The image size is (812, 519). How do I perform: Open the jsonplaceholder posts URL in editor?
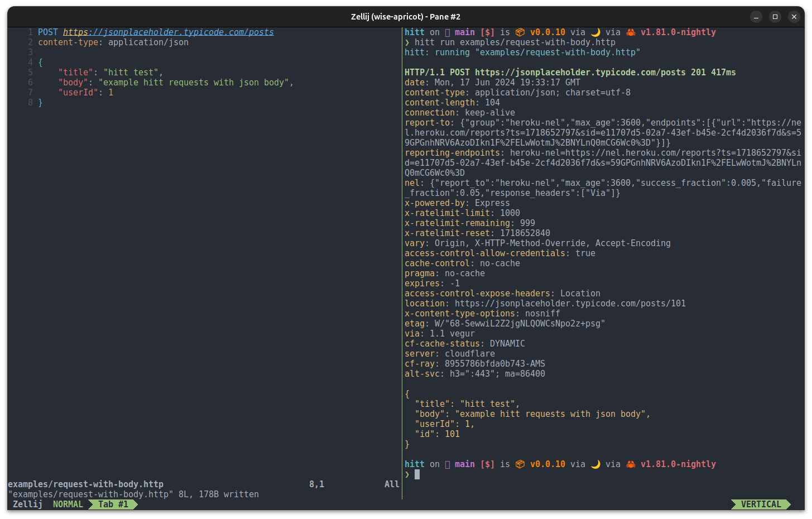(x=169, y=32)
